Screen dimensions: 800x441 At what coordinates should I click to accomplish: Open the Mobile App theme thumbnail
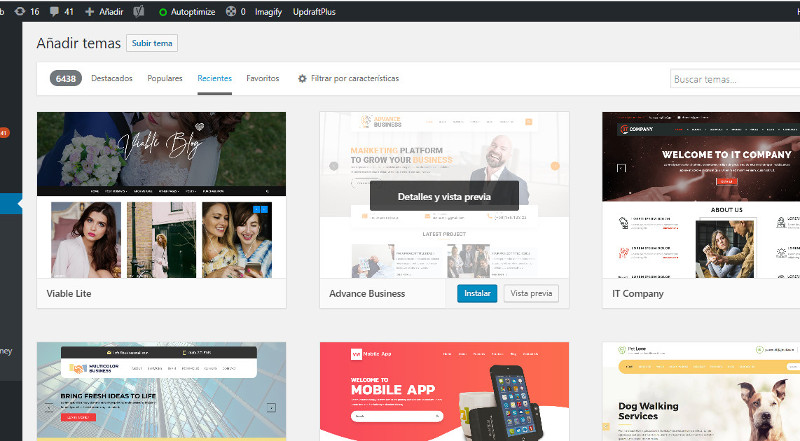(x=444, y=391)
